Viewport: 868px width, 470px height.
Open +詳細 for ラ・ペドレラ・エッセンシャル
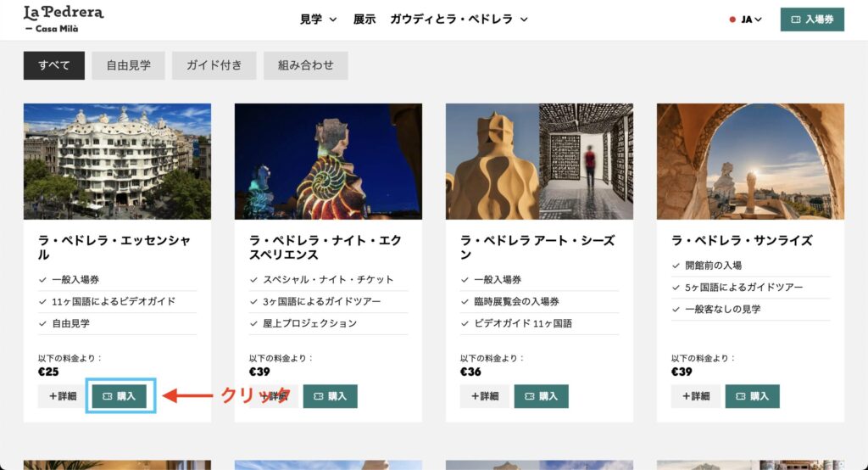pyautogui.click(x=63, y=396)
